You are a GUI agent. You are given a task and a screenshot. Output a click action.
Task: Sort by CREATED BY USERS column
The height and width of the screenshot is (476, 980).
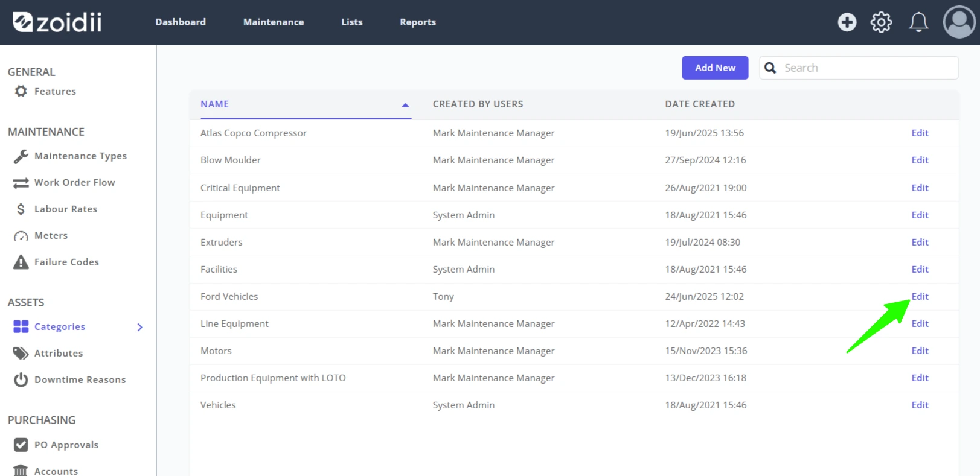[x=478, y=104]
